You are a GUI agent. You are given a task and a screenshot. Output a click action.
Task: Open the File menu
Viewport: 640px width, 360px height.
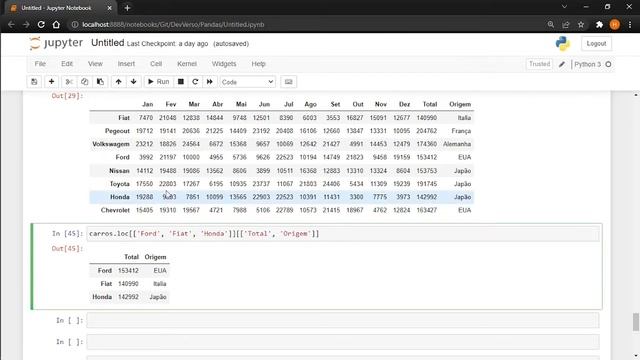pos(40,64)
